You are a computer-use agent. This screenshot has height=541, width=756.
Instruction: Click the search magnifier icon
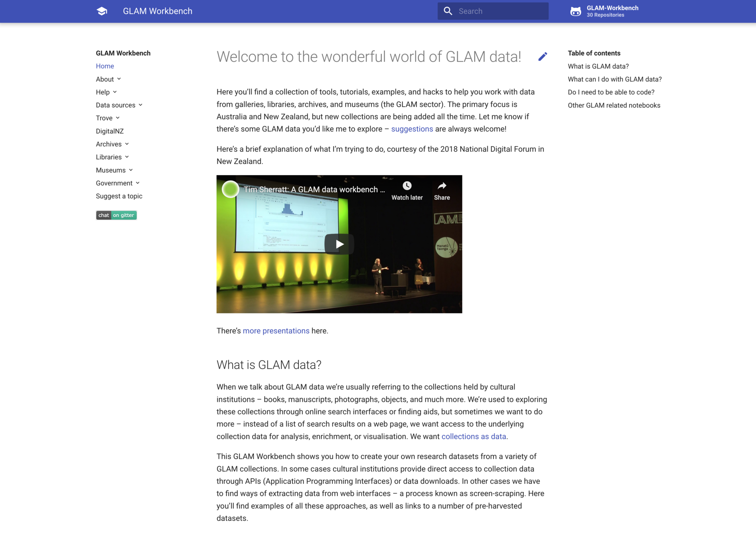tap(448, 11)
